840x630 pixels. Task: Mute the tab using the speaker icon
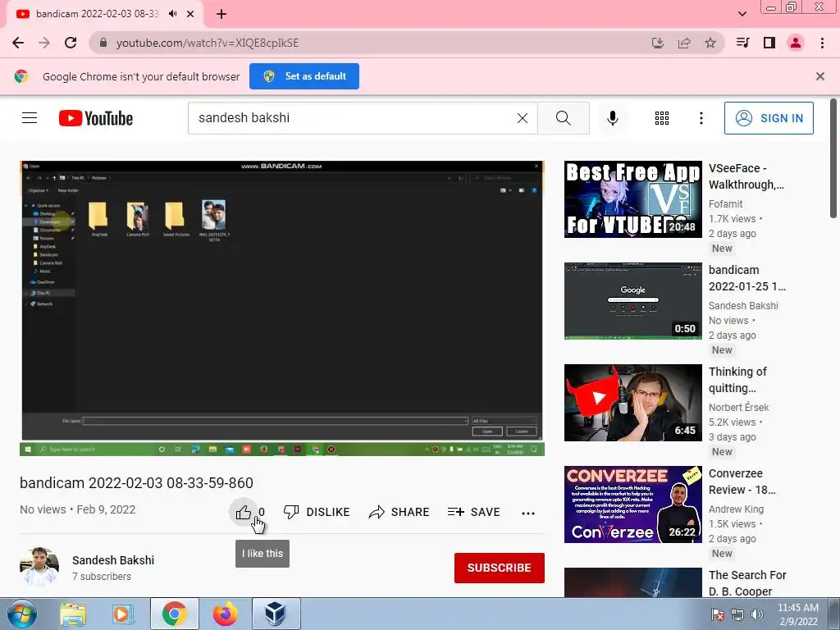point(172,14)
